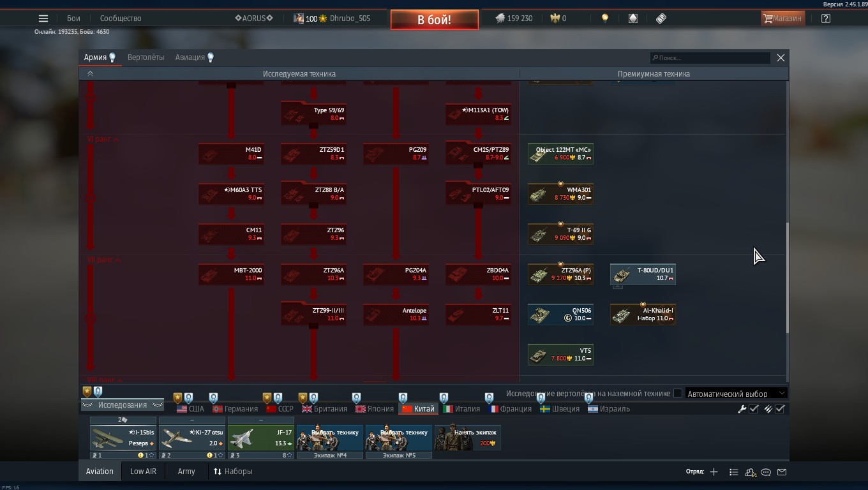Click the ticket icon in top bar
868x490 pixels.
pos(661,19)
